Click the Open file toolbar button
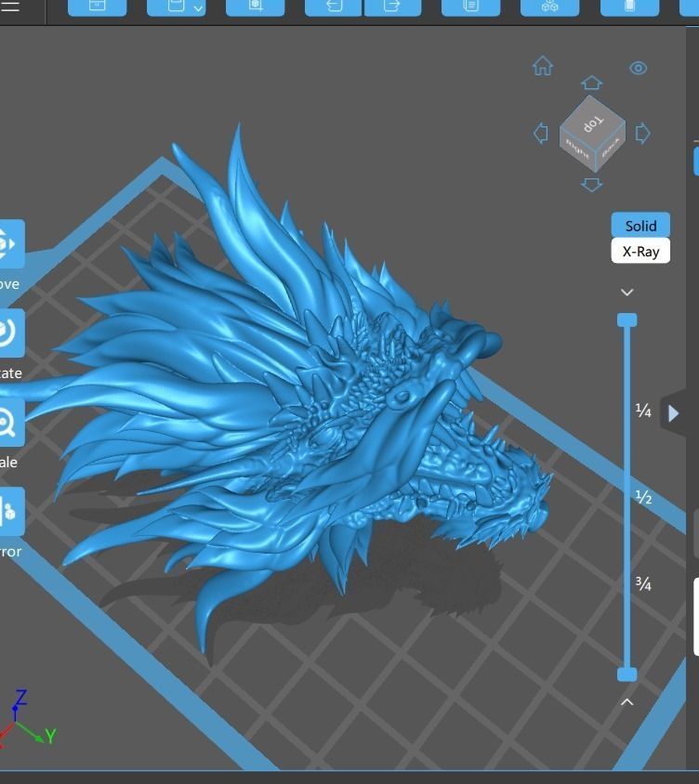 tap(97, 7)
